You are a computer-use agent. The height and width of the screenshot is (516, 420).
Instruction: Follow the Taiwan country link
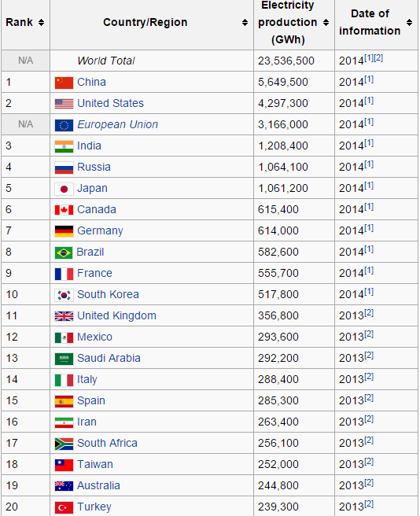click(x=95, y=464)
